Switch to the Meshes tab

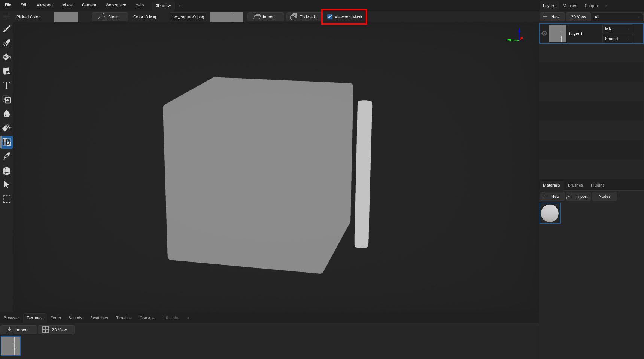click(570, 6)
